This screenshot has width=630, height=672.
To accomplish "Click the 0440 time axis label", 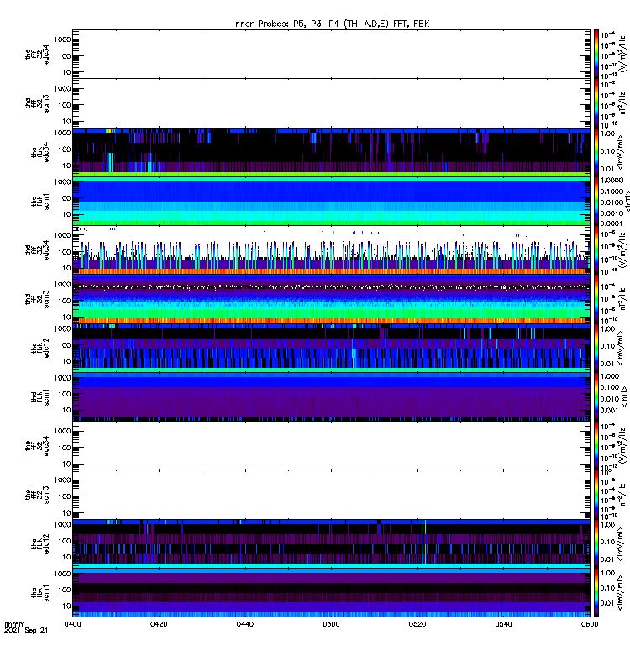I will [244, 624].
